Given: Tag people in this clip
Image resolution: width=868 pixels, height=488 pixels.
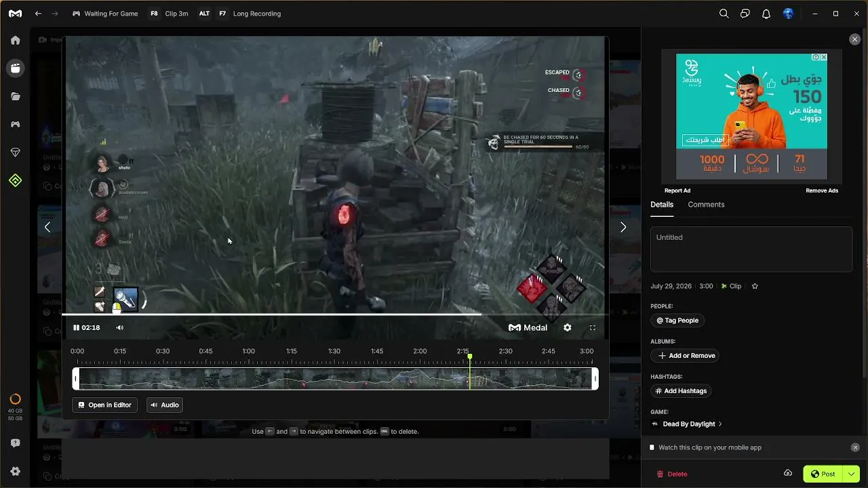Looking at the screenshot, I should click(x=677, y=320).
